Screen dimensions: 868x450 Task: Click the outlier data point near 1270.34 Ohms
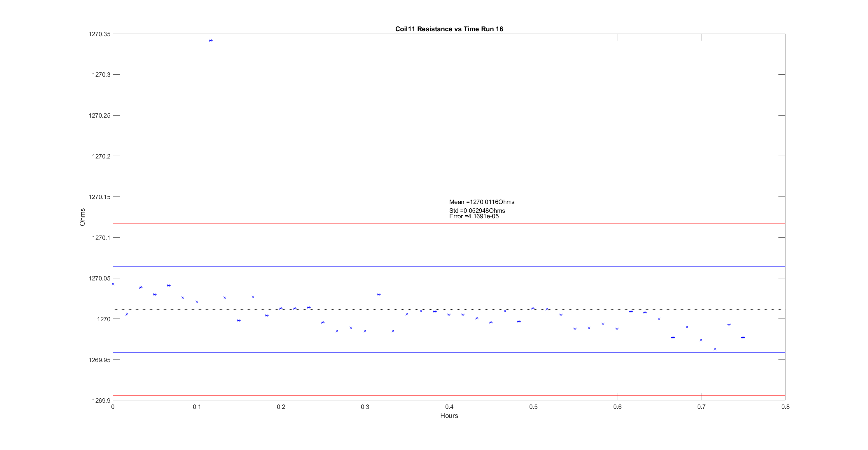point(211,41)
